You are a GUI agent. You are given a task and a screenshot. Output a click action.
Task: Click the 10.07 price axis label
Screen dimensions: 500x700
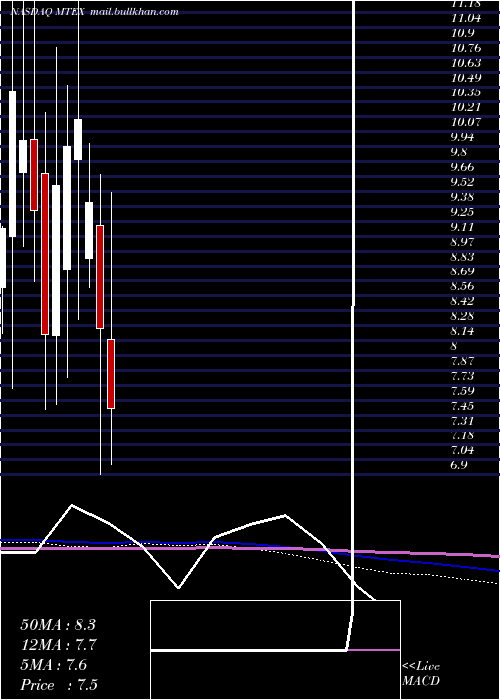(466, 122)
